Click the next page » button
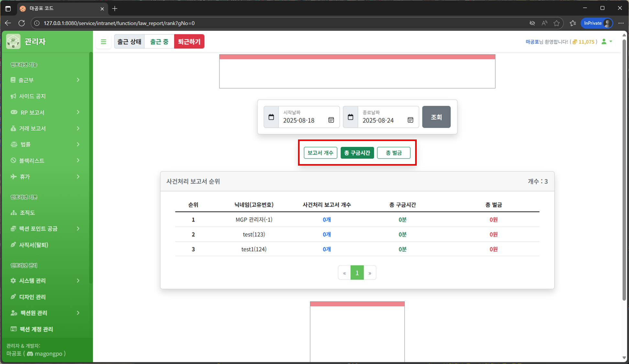This screenshot has height=364, width=629. tap(370, 273)
